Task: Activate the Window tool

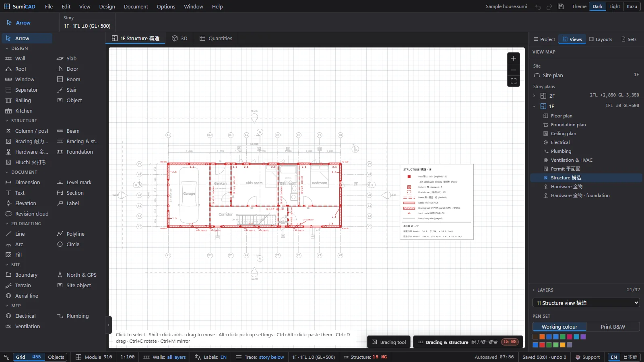Action: click(x=27, y=79)
